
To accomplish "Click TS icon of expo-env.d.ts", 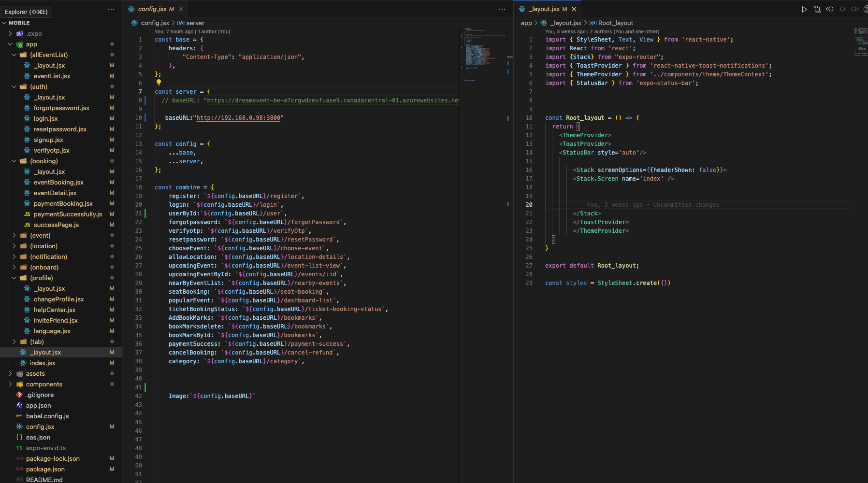I will (19, 448).
